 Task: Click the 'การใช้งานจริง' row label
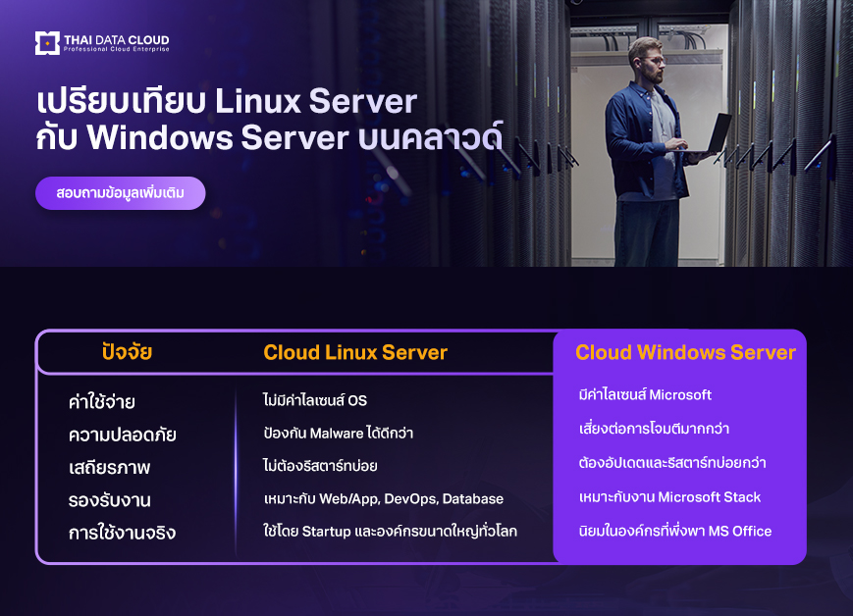coord(122,533)
